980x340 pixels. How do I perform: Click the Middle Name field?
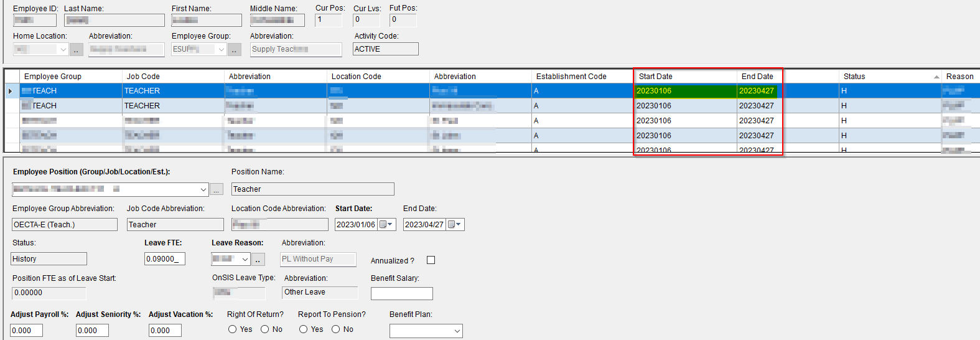point(278,20)
